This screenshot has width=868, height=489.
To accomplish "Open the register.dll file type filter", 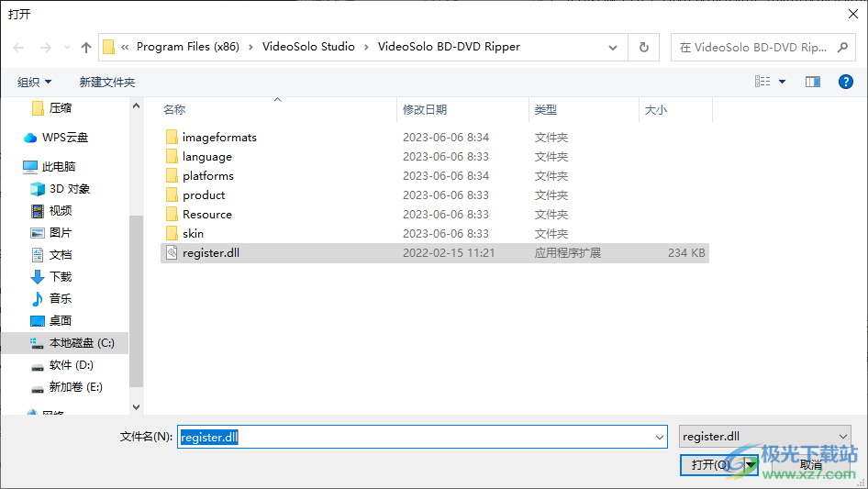I will (x=765, y=437).
